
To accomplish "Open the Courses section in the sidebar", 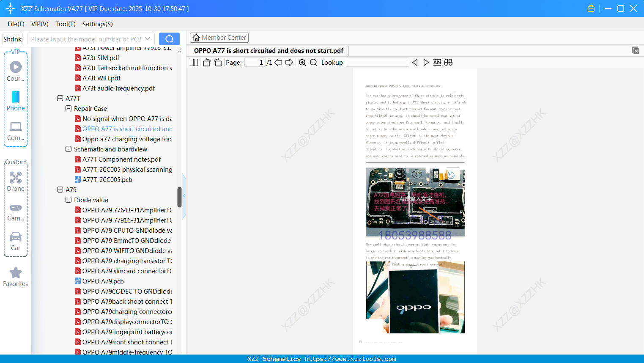I will [x=16, y=71].
